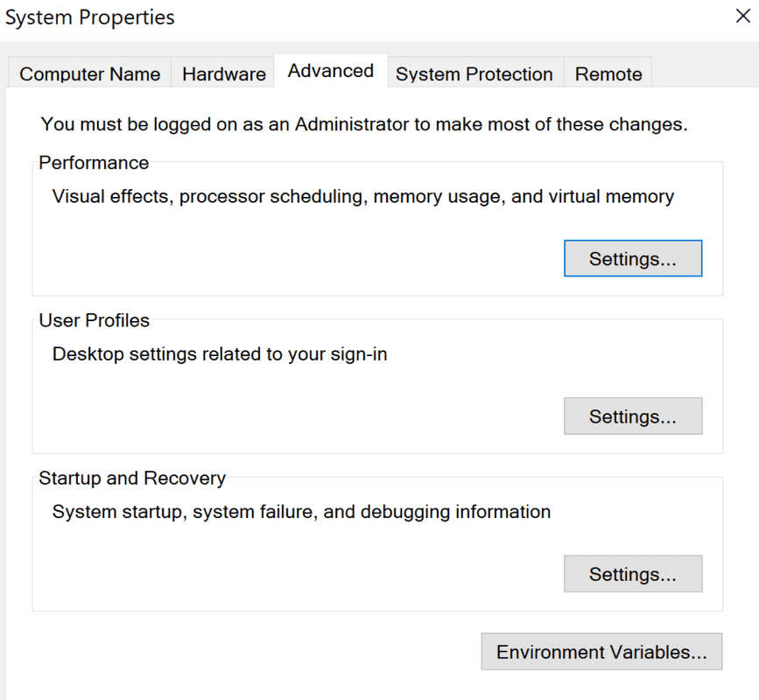Click the system startup debugging description

pyautogui.click(x=301, y=512)
